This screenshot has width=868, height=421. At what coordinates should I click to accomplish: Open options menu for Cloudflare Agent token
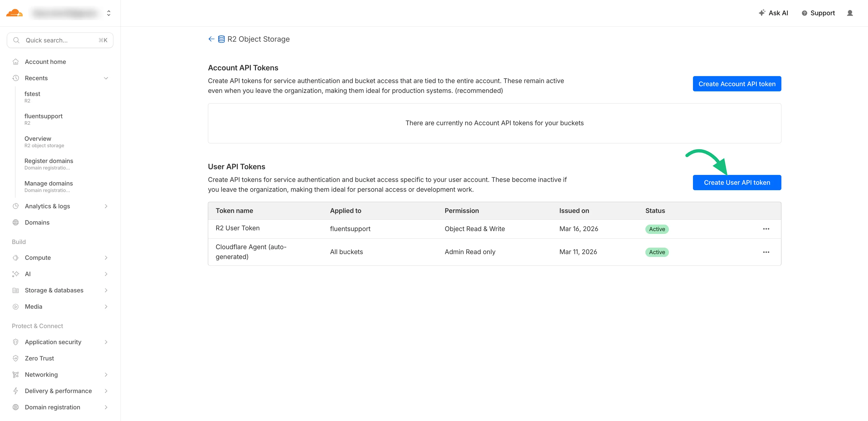pos(766,252)
